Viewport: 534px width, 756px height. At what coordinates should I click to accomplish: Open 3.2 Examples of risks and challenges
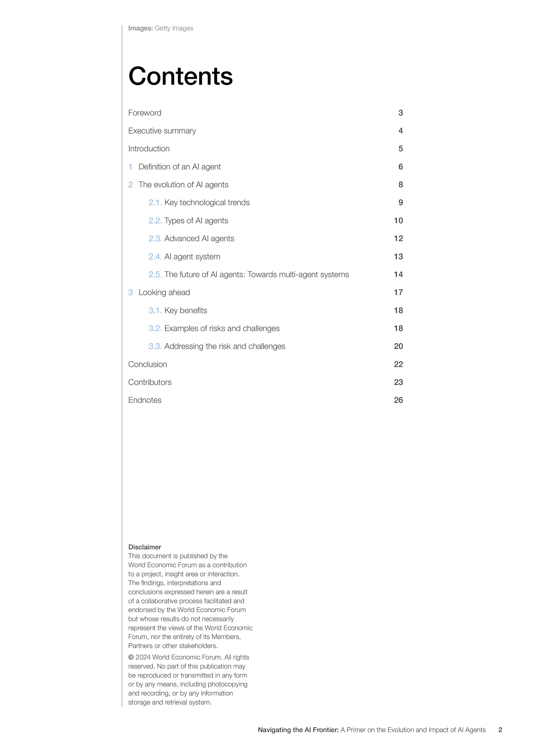point(276,328)
